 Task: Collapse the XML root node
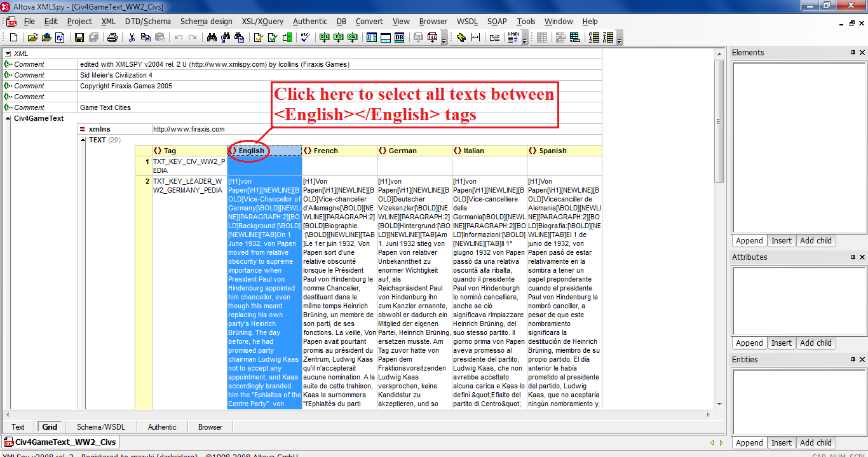pyautogui.click(x=8, y=54)
